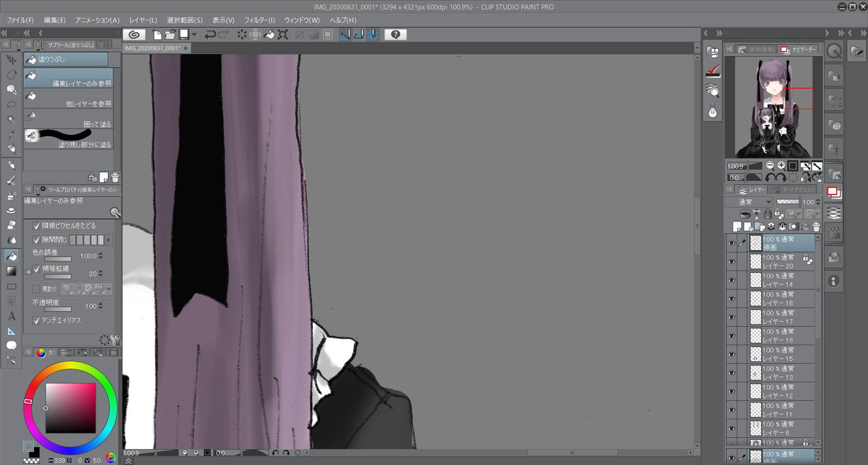Viewport: 868px width, 465px height.
Task: Select the 他レイヤーを参照 sub tool
Action: [68, 99]
